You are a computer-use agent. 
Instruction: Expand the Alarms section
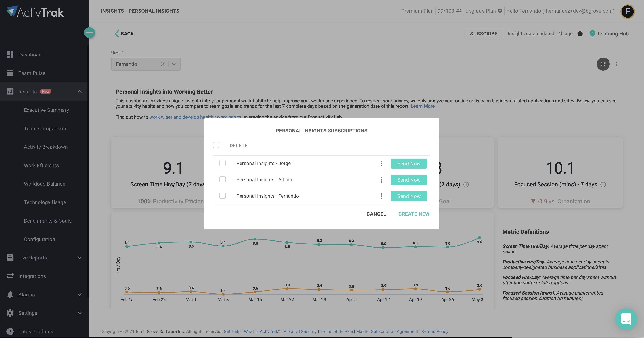pyautogui.click(x=80, y=295)
